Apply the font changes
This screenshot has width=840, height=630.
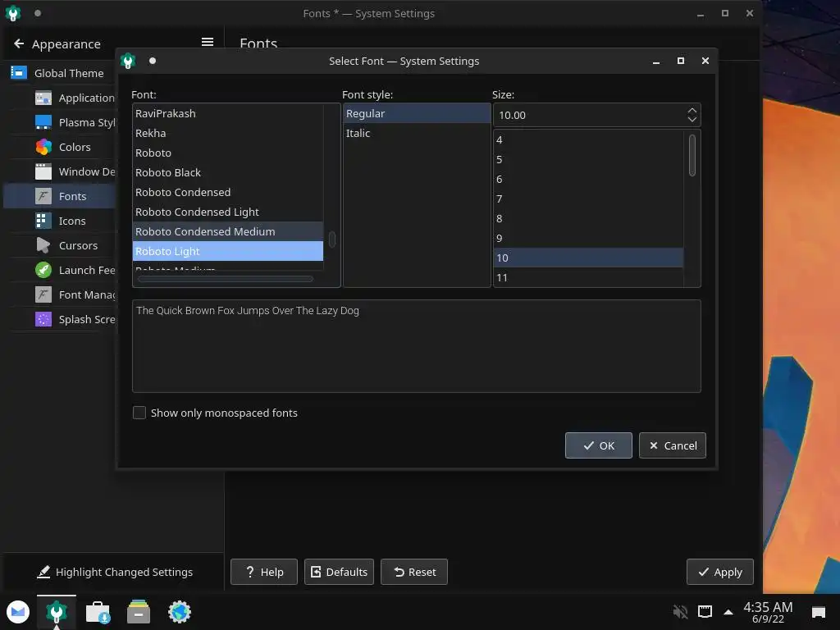[x=720, y=572]
